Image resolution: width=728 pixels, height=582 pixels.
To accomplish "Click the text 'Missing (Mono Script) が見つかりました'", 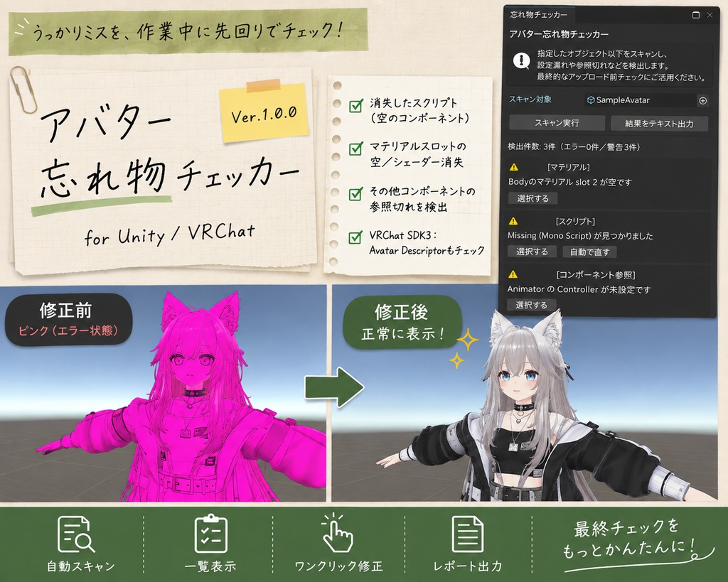I will point(580,236).
